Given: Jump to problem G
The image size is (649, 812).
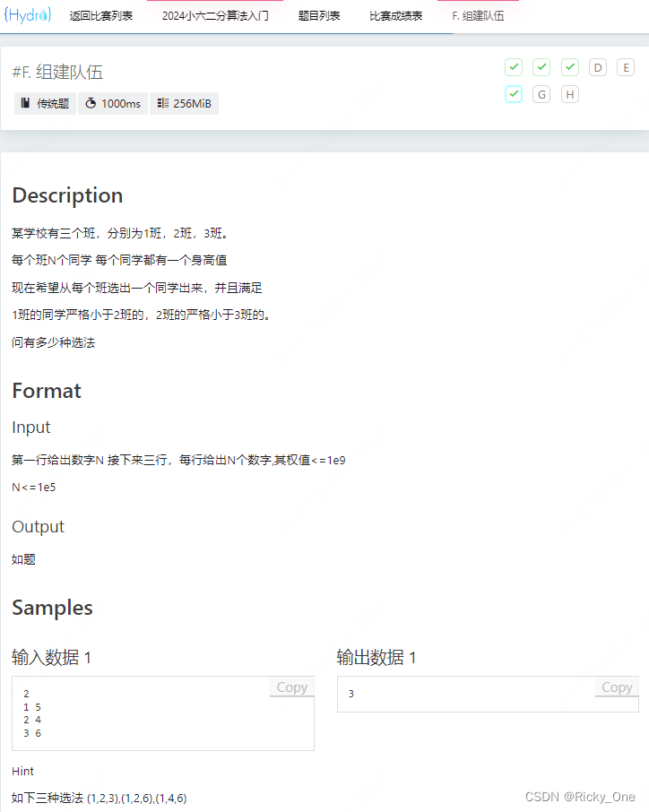Looking at the screenshot, I should pyautogui.click(x=541, y=94).
